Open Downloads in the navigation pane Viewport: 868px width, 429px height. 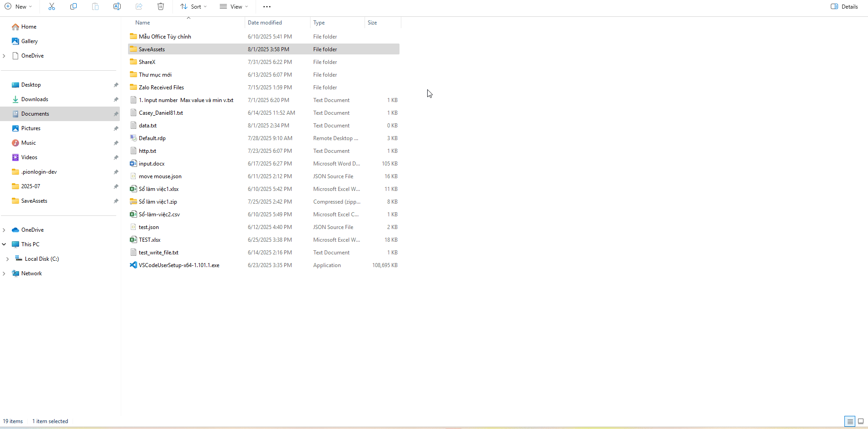coord(35,99)
